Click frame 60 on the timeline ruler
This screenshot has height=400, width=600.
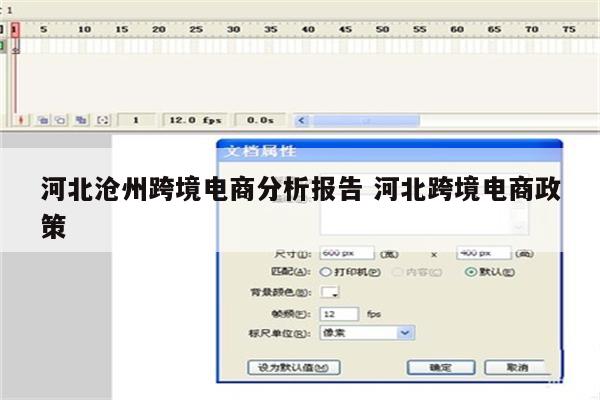(457, 29)
